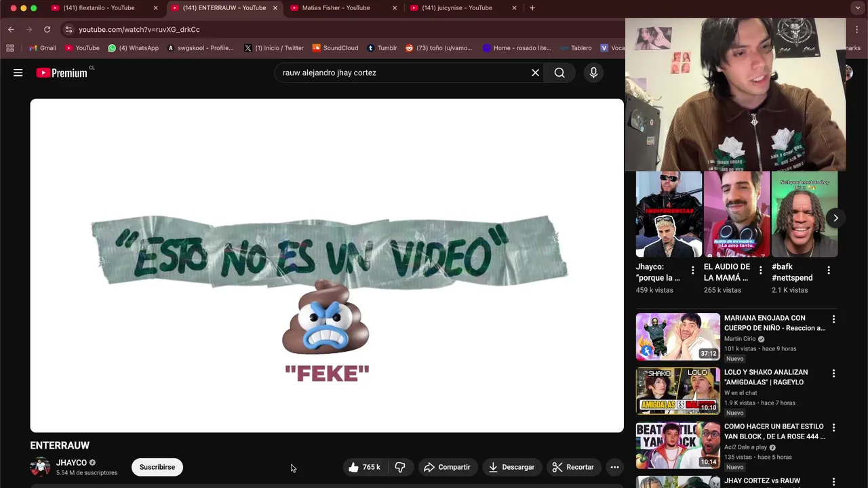The width and height of the screenshot is (868, 488).
Task: Open the YouTube bookmark
Action: pyautogui.click(x=82, y=48)
